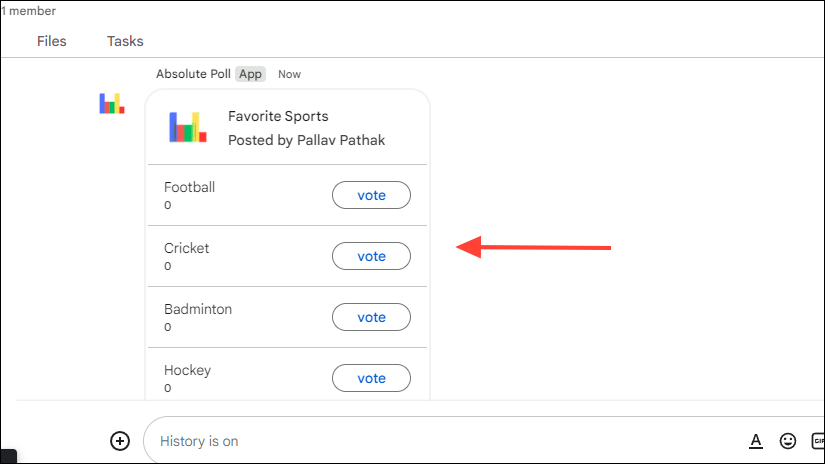Vote for Football
The height and width of the screenshot is (464, 825).
371,195
